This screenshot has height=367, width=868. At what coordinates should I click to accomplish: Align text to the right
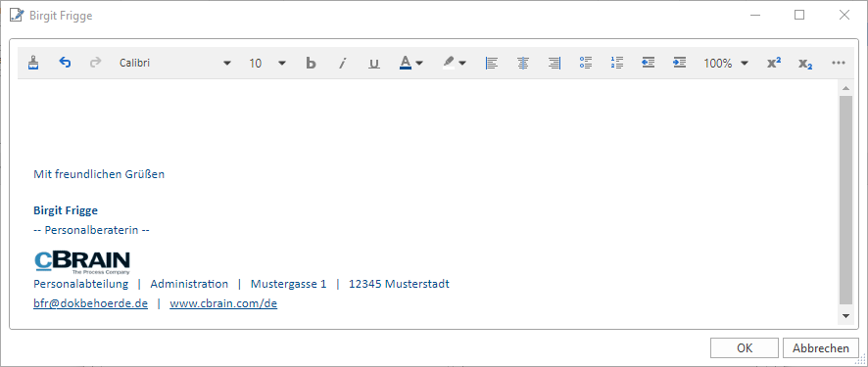pyautogui.click(x=555, y=63)
